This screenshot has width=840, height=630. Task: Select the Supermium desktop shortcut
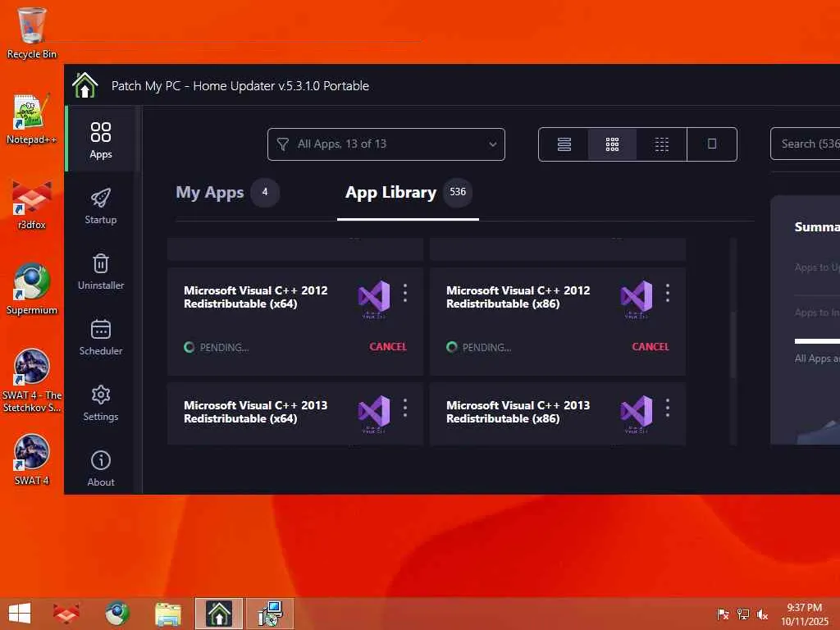[x=32, y=290]
